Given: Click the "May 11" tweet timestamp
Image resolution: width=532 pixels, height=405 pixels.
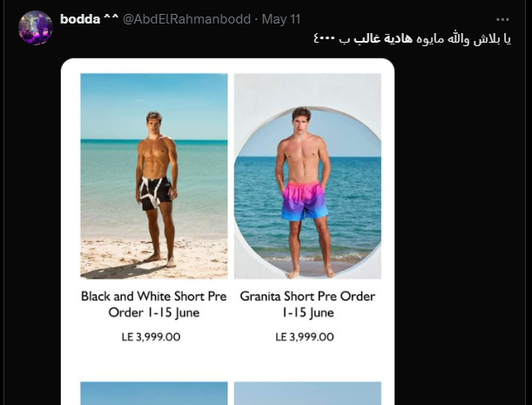Looking at the screenshot, I should click(x=281, y=18).
